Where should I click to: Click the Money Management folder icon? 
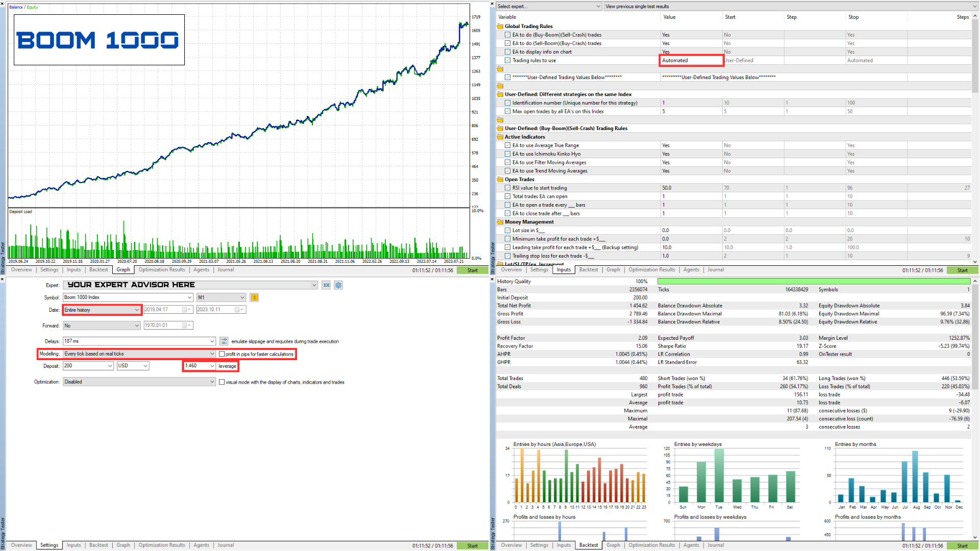tap(500, 222)
